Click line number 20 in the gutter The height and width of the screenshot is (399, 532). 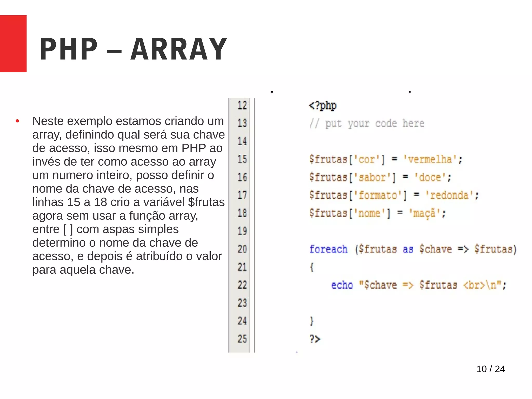(x=242, y=249)
